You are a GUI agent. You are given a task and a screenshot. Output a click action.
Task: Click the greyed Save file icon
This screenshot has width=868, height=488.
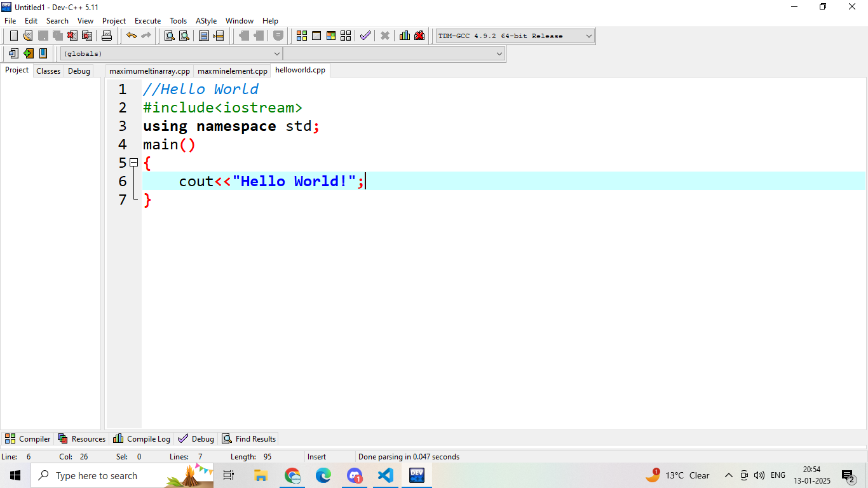(43, 36)
